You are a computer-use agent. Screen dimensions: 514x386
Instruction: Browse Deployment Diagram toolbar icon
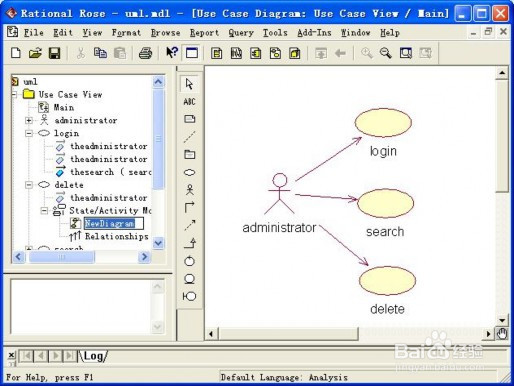(x=295, y=53)
